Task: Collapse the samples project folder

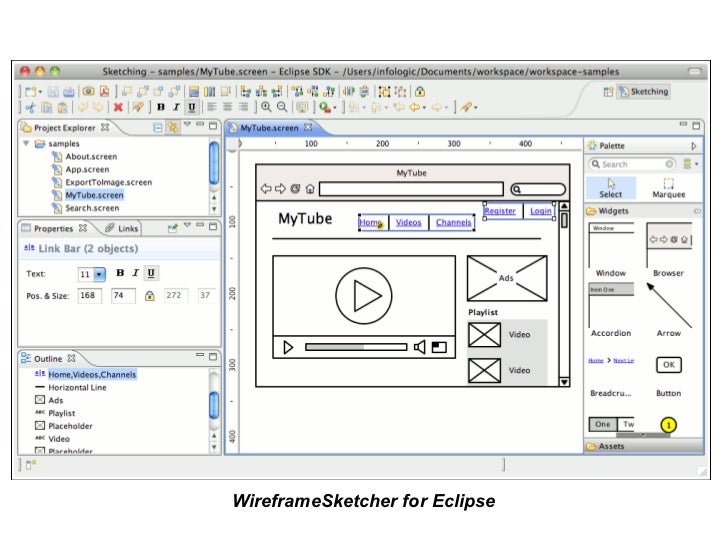Action: coord(26,143)
